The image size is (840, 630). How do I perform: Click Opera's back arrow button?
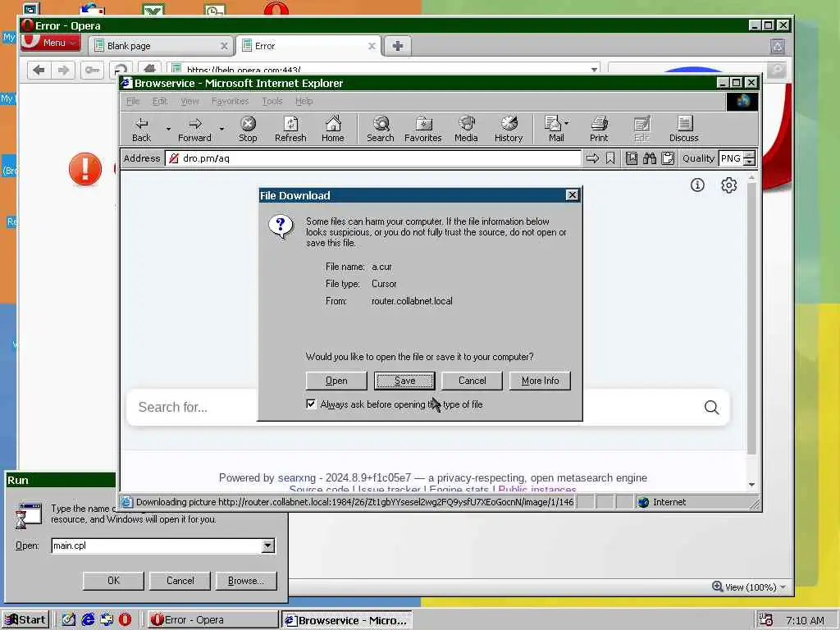click(39, 70)
